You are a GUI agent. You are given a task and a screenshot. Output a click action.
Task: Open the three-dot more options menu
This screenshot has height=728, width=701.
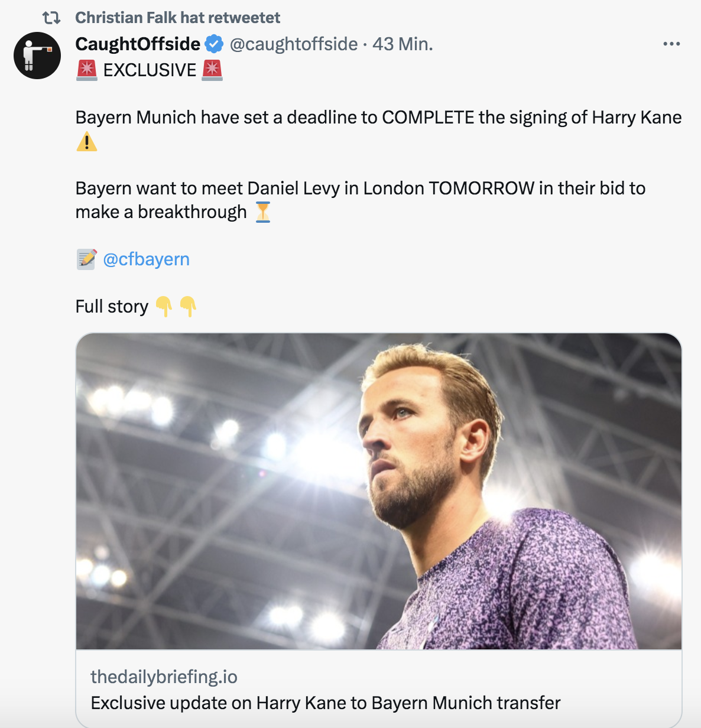pyautogui.click(x=671, y=44)
